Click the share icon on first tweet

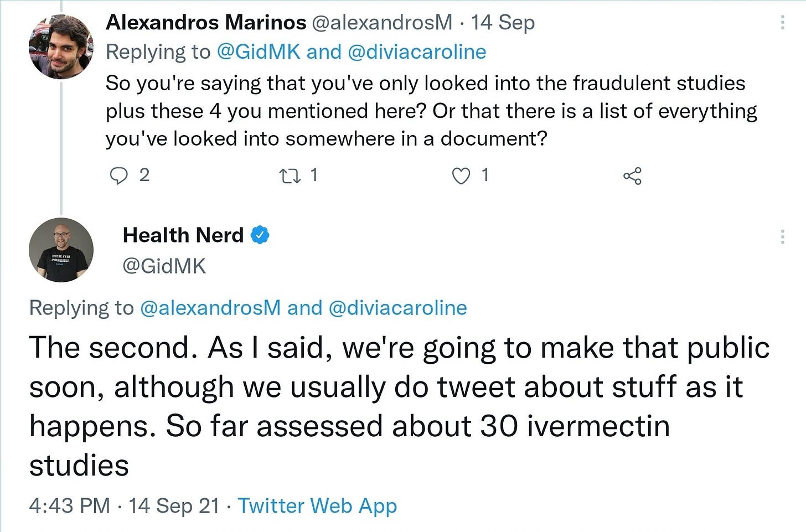[632, 176]
